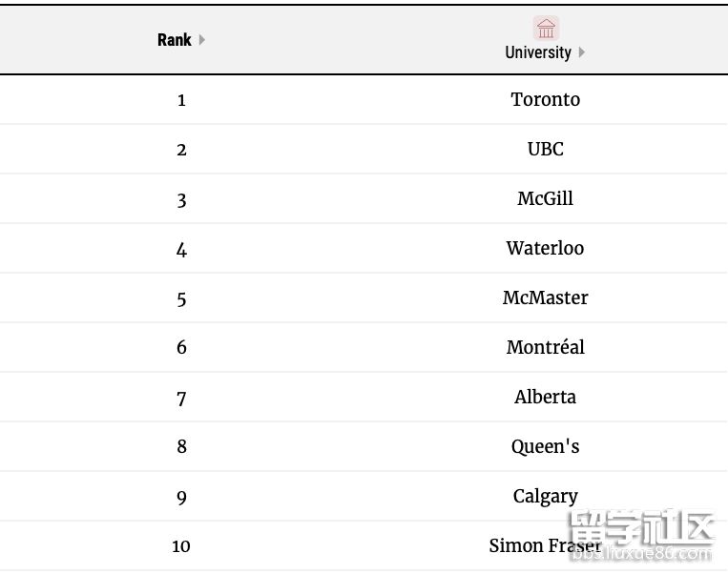Click rank number 1 cell
728x574 pixels.
181,100
